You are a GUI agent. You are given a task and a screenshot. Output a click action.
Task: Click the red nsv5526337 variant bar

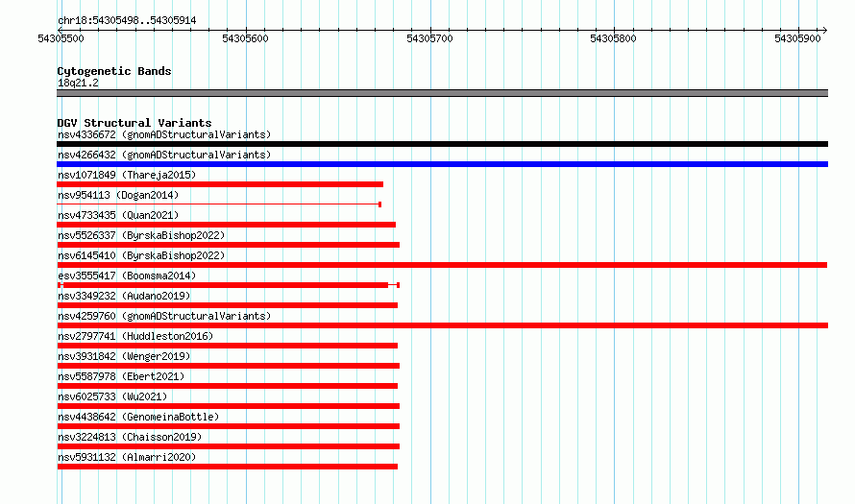coord(228,245)
